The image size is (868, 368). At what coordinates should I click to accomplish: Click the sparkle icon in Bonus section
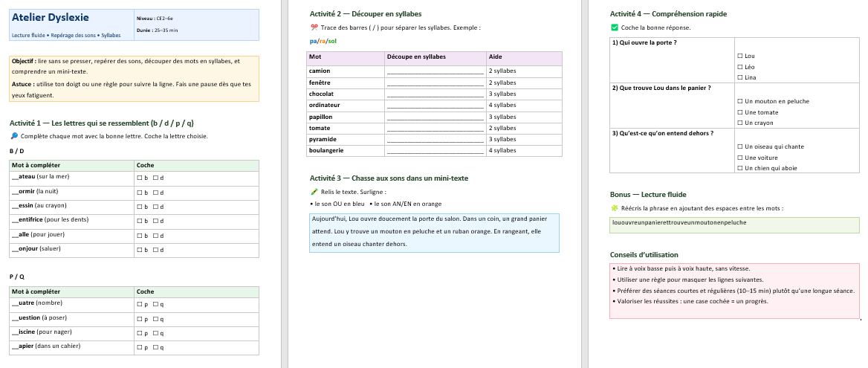(615, 209)
